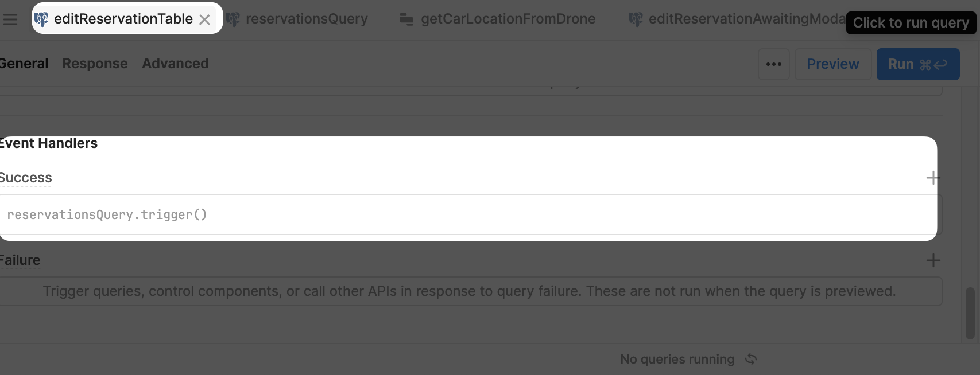This screenshot has height=375, width=980.
Task: Click the Failure label
Action: tap(20, 260)
